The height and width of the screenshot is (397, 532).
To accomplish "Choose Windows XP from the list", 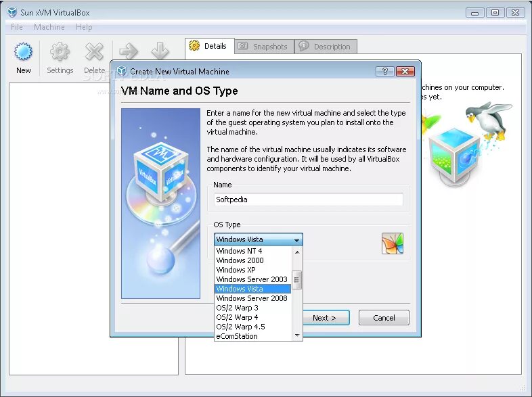I will (x=252, y=270).
